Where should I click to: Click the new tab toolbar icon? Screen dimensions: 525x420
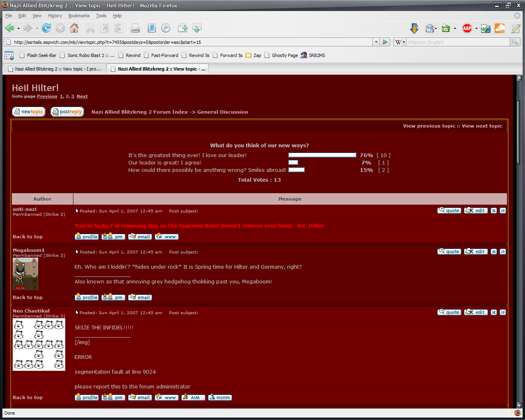(x=183, y=28)
